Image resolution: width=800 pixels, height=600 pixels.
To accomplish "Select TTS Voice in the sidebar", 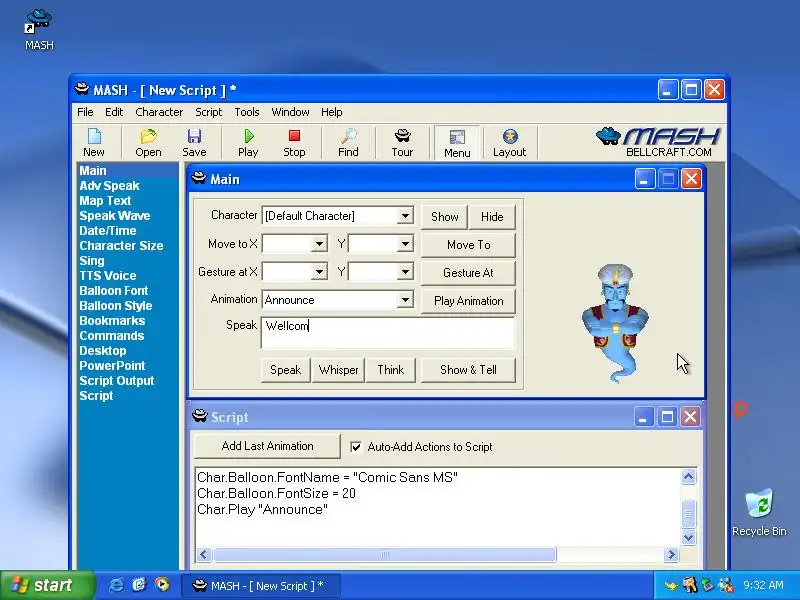I will pos(108,276).
